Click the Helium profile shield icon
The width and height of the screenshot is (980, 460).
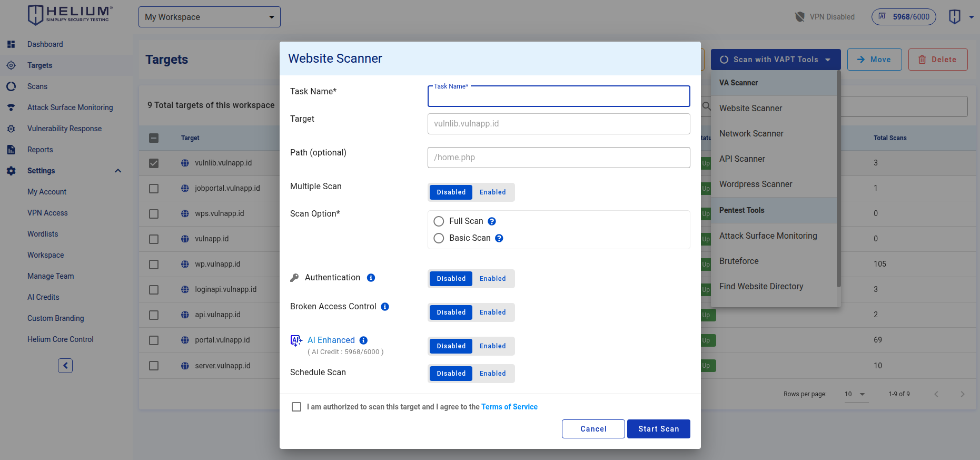click(955, 17)
